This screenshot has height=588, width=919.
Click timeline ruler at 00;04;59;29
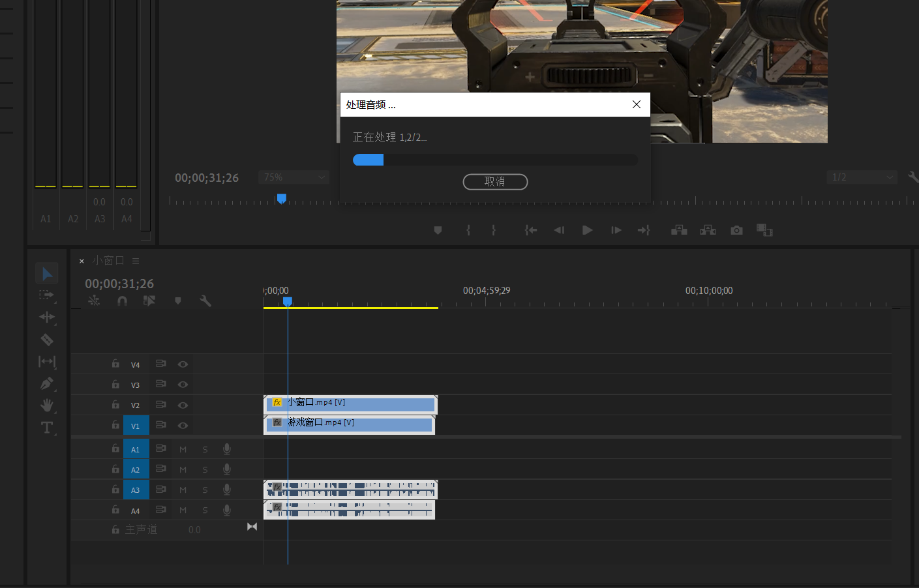487,291
